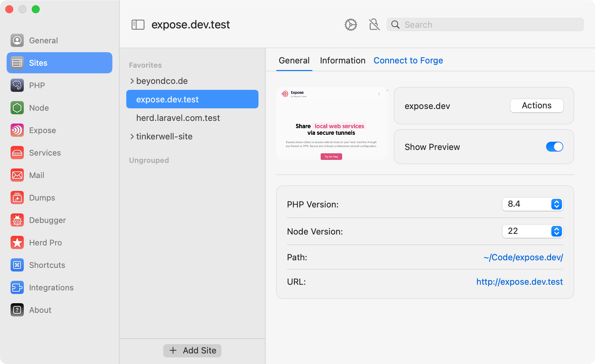
Task: Click the Debugger sidebar label
Action: click(47, 220)
